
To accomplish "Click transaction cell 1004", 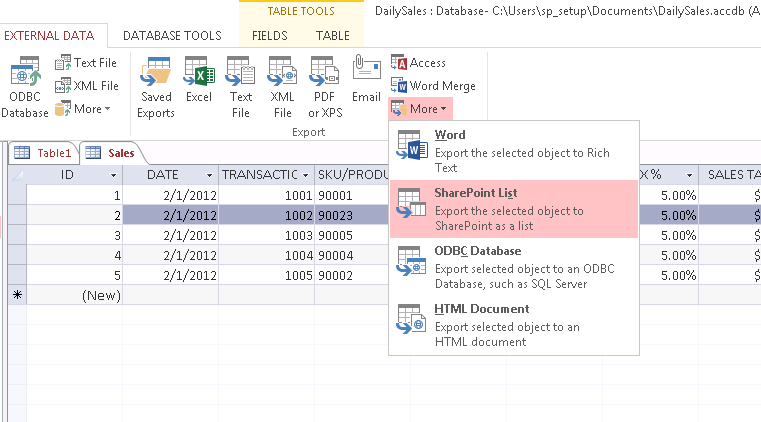I will click(266, 255).
